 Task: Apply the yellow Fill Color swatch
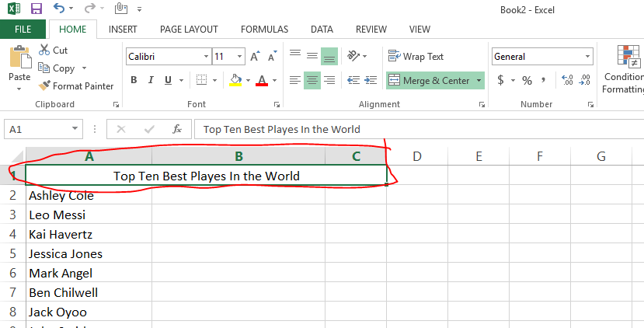click(236, 80)
